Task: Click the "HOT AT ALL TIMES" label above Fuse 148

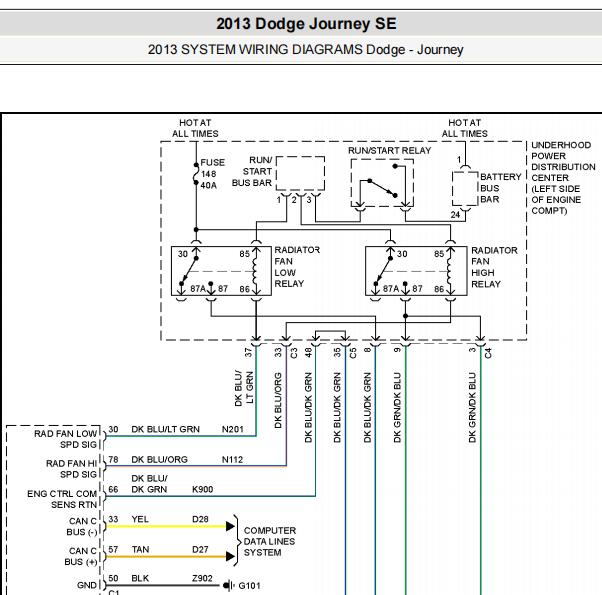Action: pos(195,128)
